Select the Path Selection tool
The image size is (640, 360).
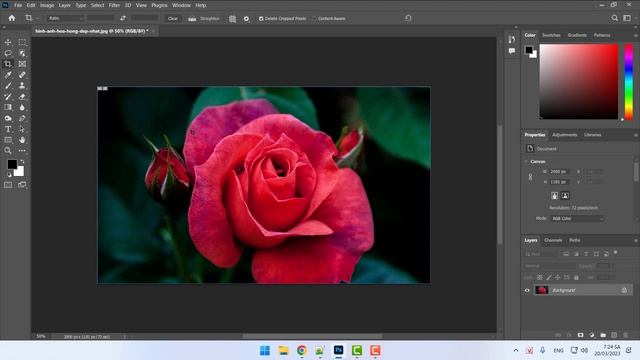(x=22, y=129)
